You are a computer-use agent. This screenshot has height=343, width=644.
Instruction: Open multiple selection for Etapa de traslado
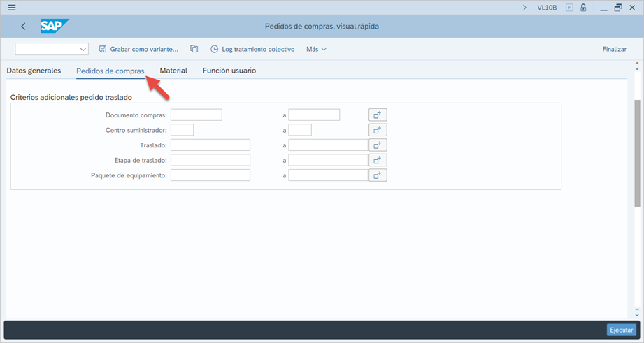pos(378,160)
